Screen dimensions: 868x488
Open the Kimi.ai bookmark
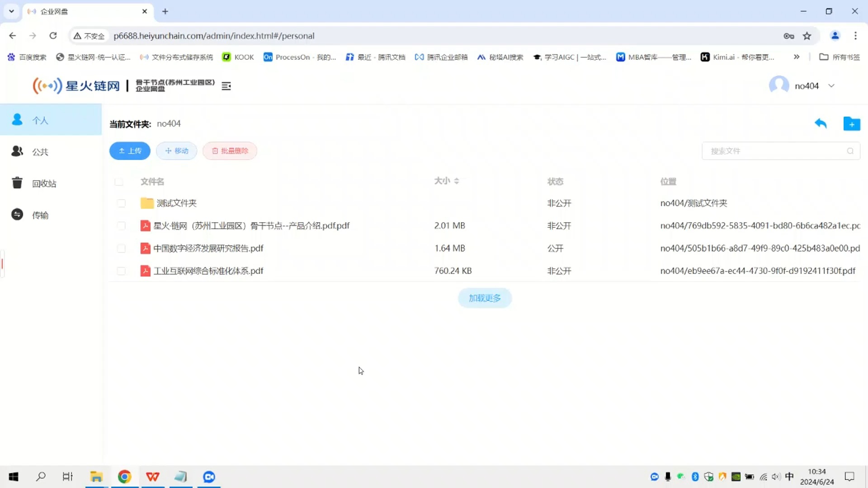click(x=738, y=57)
